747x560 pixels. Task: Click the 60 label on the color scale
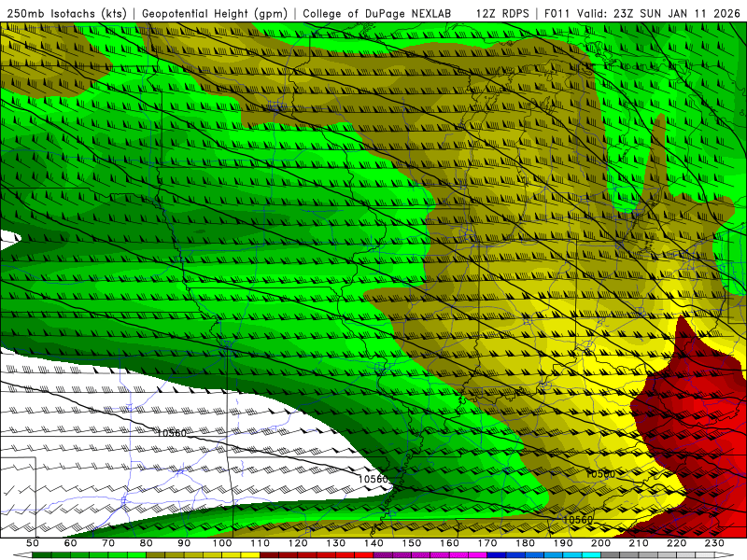[x=71, y=543]
